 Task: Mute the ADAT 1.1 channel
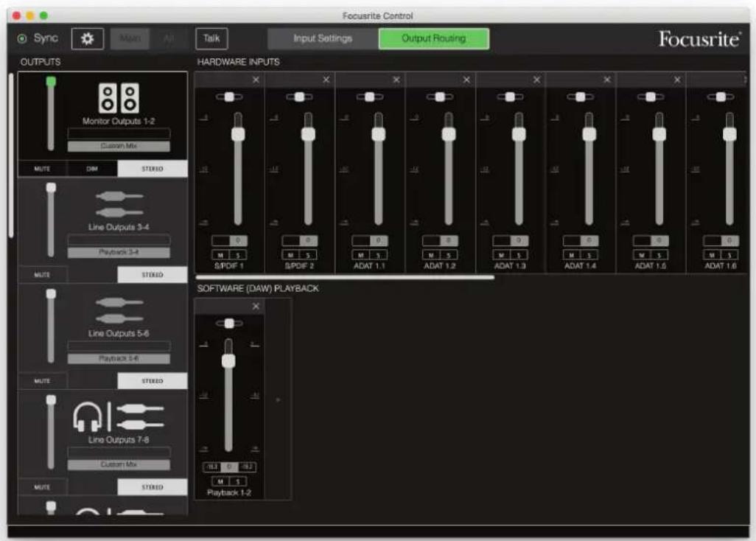click(x=360, y=255)
